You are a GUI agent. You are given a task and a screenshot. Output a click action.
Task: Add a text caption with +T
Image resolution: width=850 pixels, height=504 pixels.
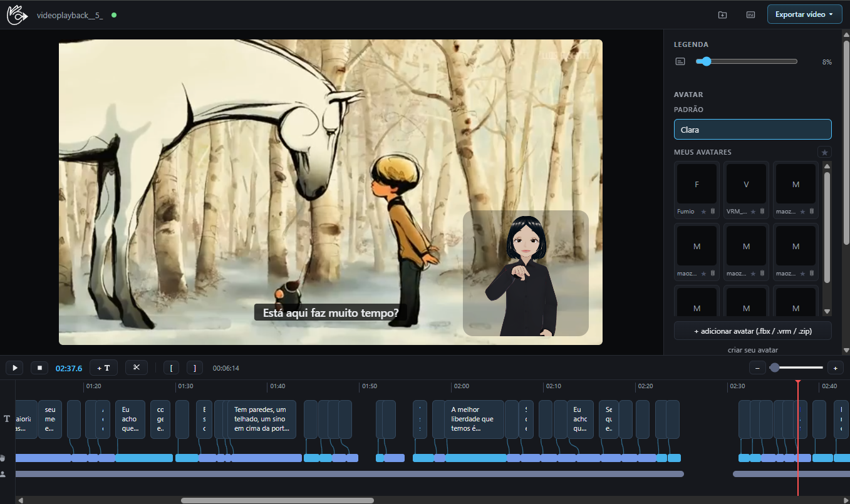coord(103,368)
